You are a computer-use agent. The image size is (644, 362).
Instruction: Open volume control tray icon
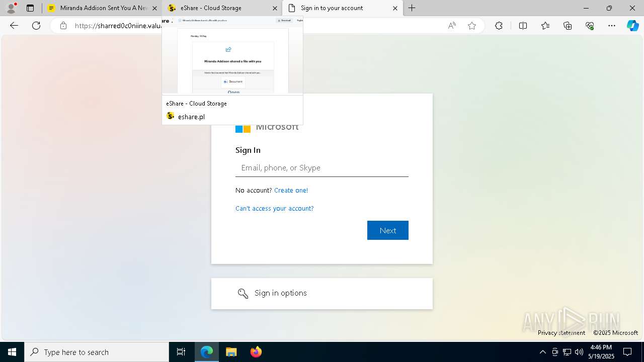pos(579,352)
